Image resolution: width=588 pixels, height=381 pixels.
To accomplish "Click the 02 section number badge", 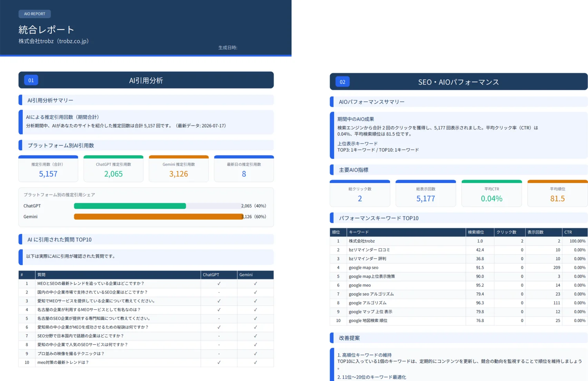I will pyautogui.click(x=343, y=82).
